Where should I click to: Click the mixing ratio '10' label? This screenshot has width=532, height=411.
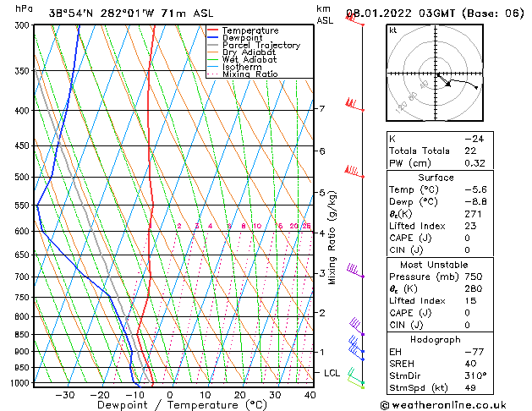click(257, 226)
